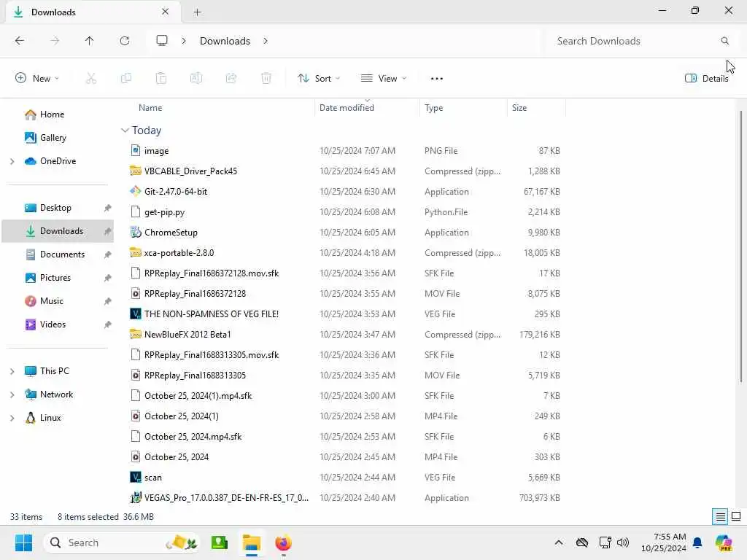Click the vertical scrollbar thumb
The width and height of the screenshot is (747, 560).
741,245
